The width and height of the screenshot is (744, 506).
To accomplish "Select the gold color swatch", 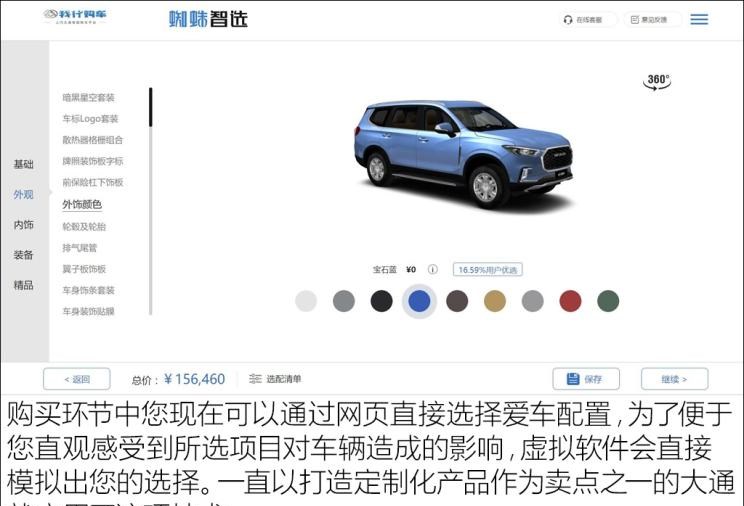I will (495, 301).
